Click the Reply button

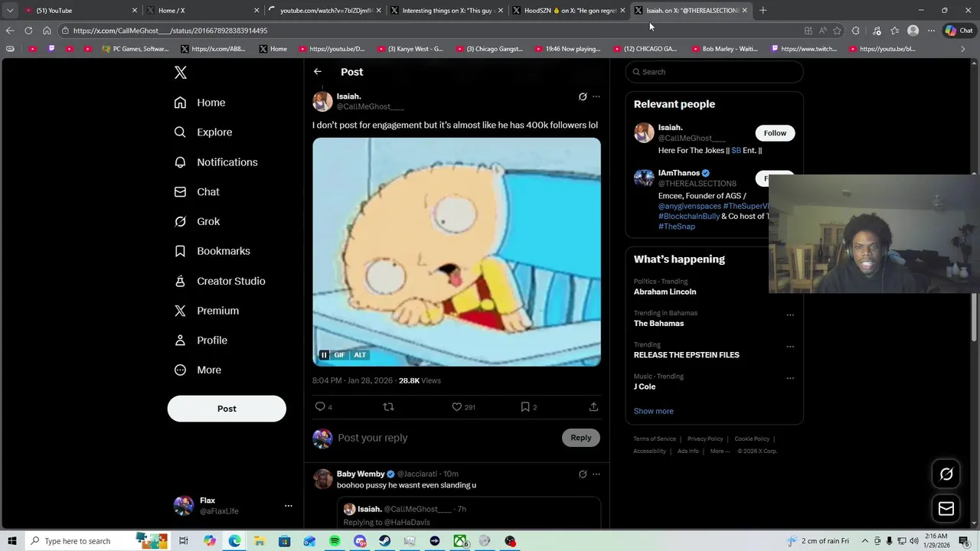click(581, 438)
